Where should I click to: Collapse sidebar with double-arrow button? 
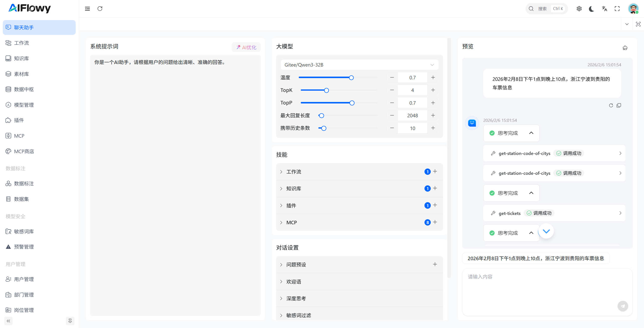(x=8, y=321)
